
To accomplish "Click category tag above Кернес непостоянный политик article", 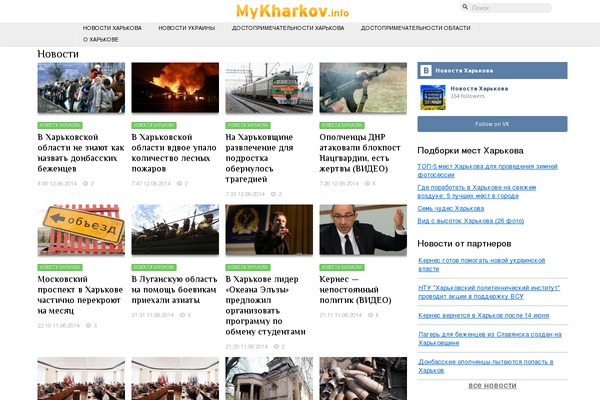I will pyautogui.click(x=342, y=267).
